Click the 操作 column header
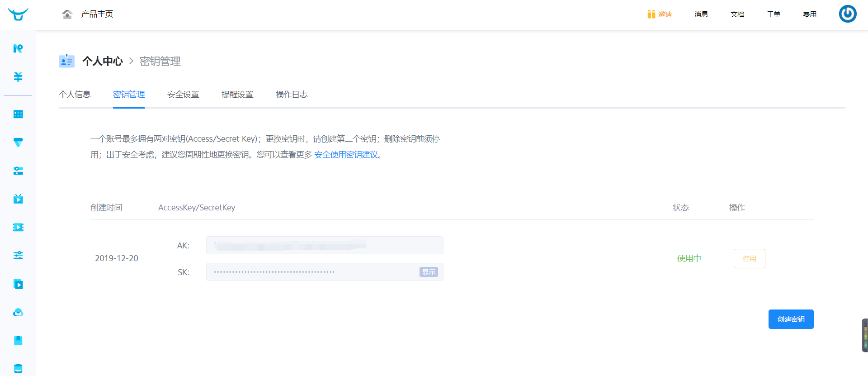 pyautogui.click(x=737, y=208)
